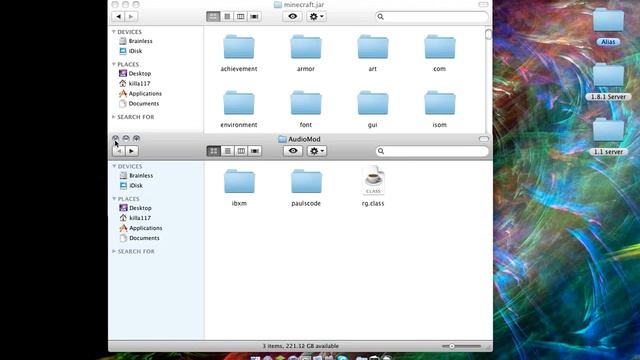The height and width of the screenshot is (360, 640).
Task: Select iDisk in AudioMod sidebar
Action: [131, 185]
